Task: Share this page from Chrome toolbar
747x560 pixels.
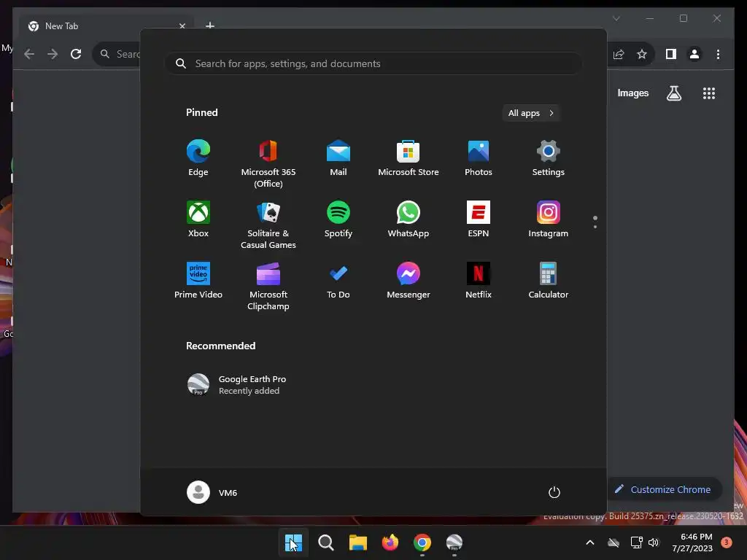Action: [x=619, y=54]
